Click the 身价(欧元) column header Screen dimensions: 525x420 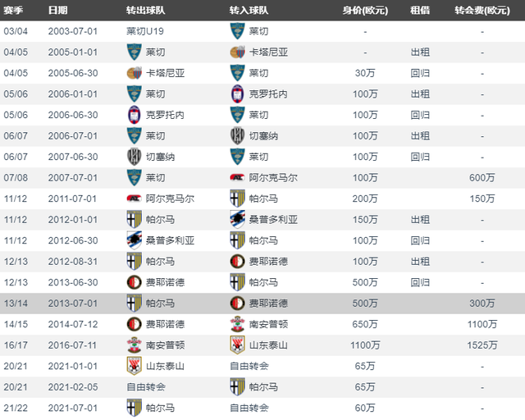pos(365,11)
